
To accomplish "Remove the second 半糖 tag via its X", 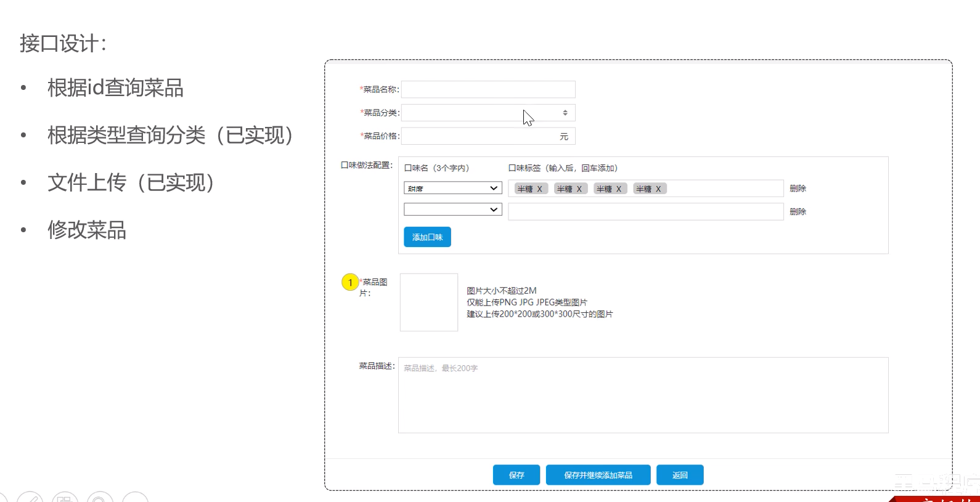I will (579, 189).
